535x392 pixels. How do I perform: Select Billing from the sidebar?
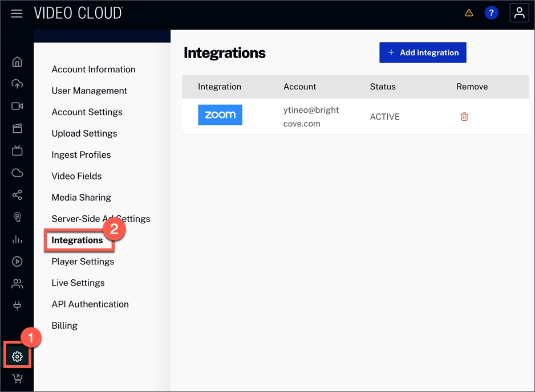click(x=64, y=325)
